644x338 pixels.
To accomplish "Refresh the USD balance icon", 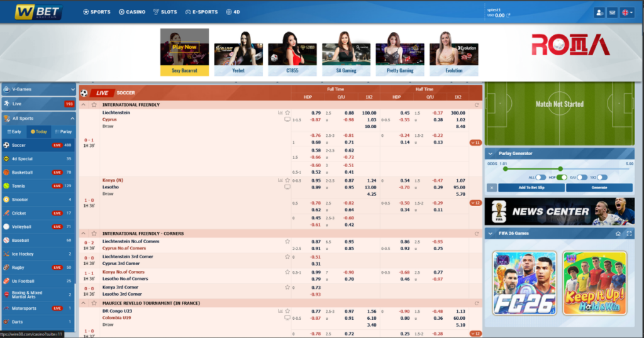I will pyautogui.click(x=508, y=15).
